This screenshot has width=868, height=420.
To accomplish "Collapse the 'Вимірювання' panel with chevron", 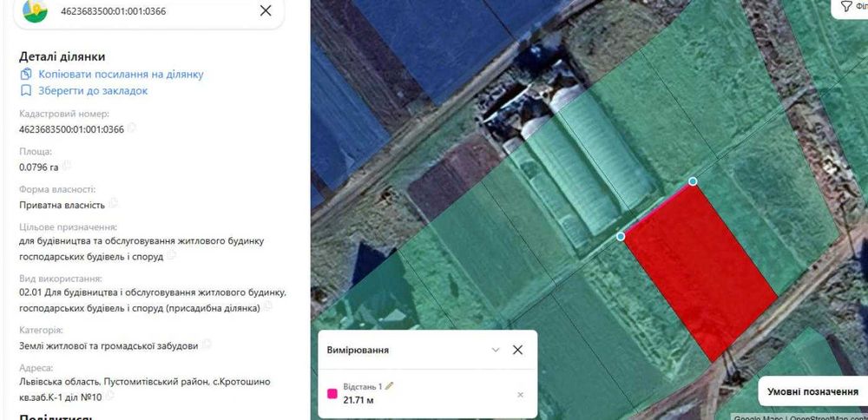I will click(496, 350).
